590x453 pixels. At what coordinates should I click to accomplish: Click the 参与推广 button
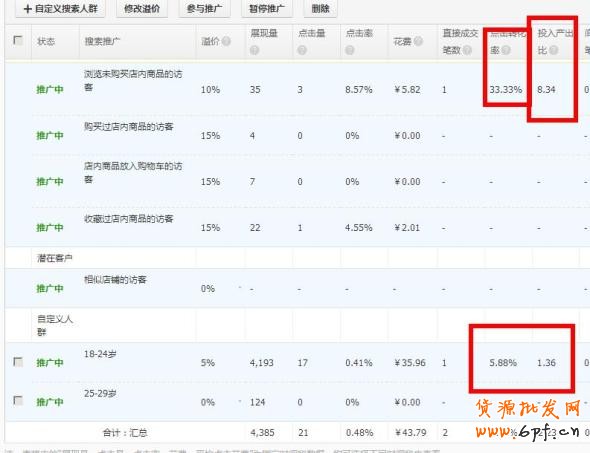[204, 8]
